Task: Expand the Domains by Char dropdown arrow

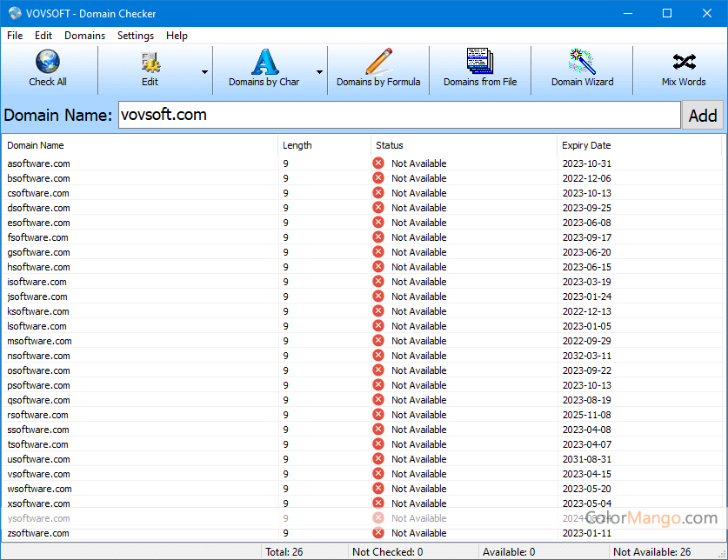Action: 319,72
